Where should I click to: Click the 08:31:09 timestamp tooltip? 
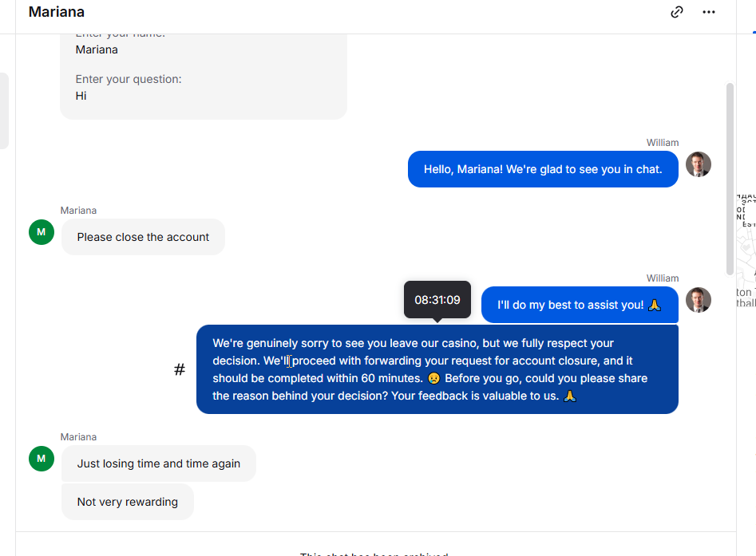click(x=437, y=300)
